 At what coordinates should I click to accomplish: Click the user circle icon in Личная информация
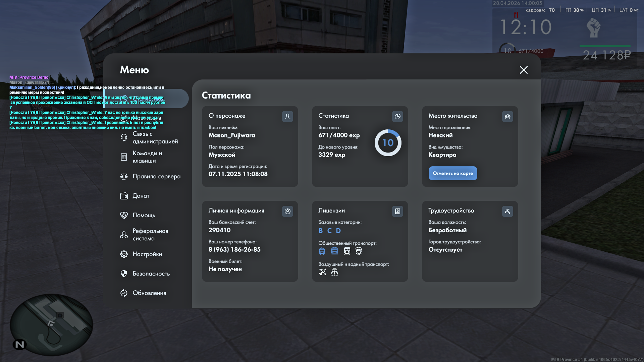(x=287, y=211)
